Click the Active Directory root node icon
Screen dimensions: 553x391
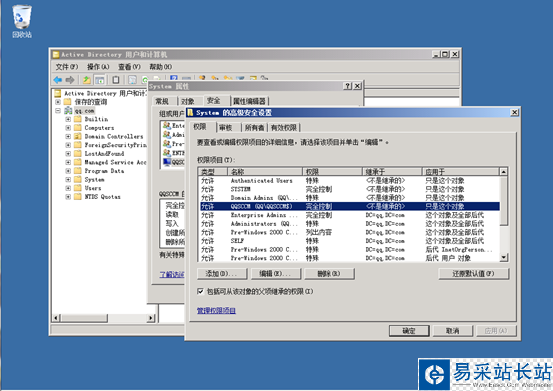(x=57, y=93)
